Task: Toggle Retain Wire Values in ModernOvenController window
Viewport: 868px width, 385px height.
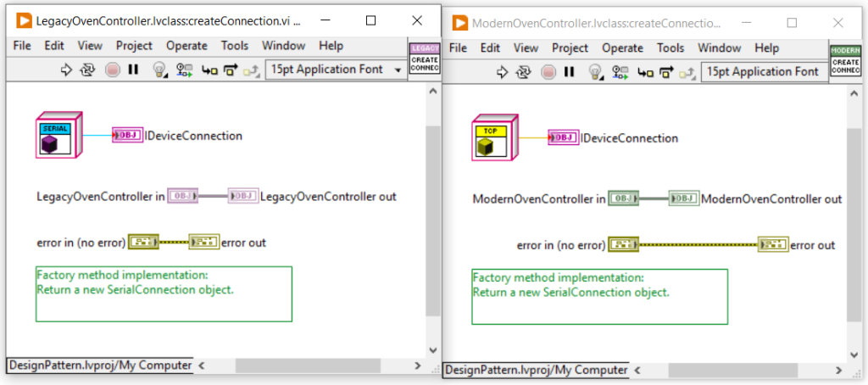Action: pos(620,72)
